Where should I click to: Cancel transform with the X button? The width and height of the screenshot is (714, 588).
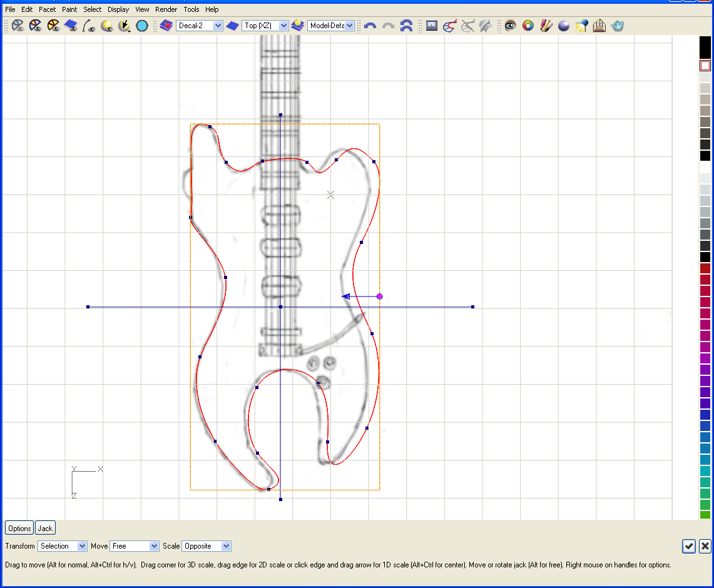[705, 546]
